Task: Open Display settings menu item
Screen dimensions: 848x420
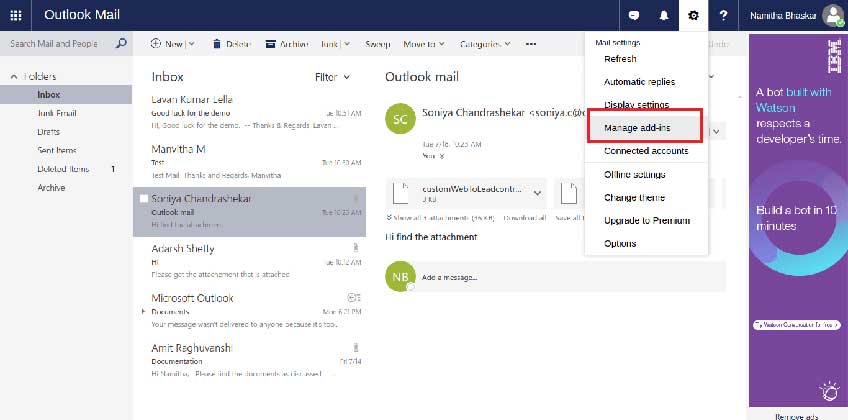Action: [637, 105]
